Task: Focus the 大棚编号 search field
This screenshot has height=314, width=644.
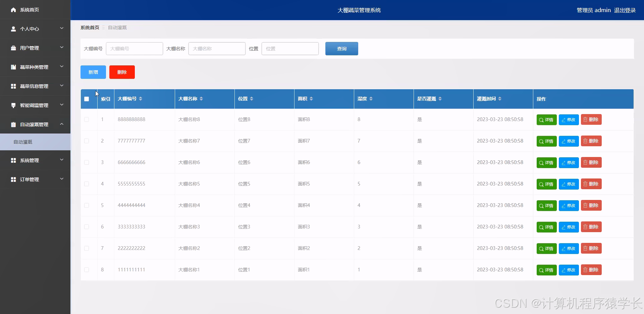Action: 135,49
